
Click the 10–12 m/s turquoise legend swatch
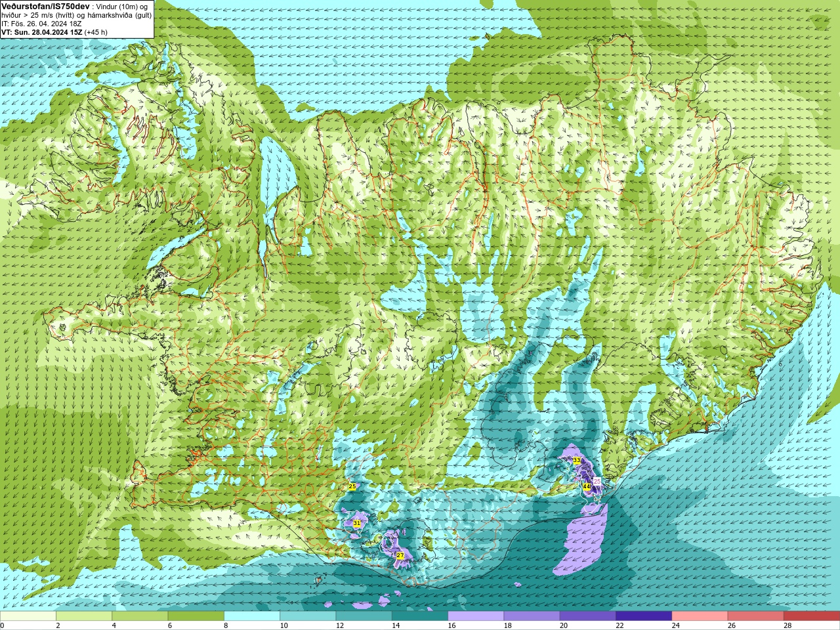pos(308,616)
